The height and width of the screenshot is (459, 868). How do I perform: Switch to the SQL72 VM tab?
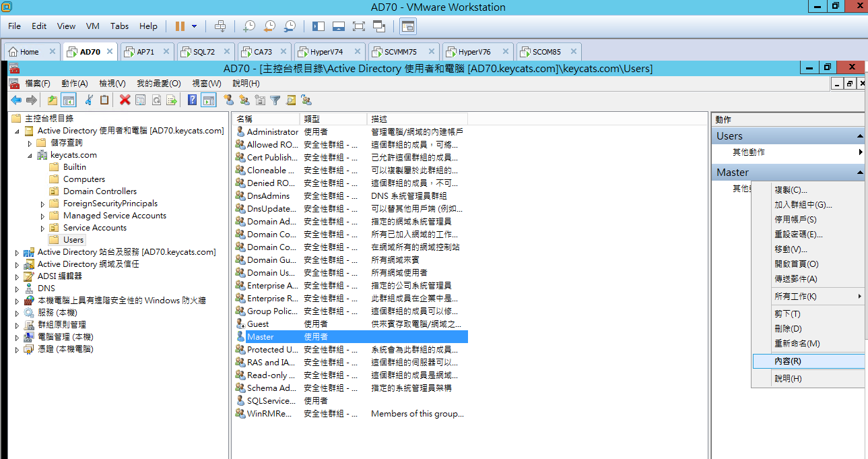point(204,52)
